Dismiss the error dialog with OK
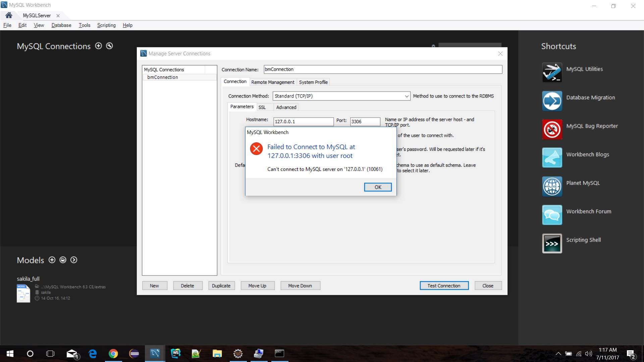The height and width of the screenshot is (362, 644). pyautogui.click(x=378, y=187)
